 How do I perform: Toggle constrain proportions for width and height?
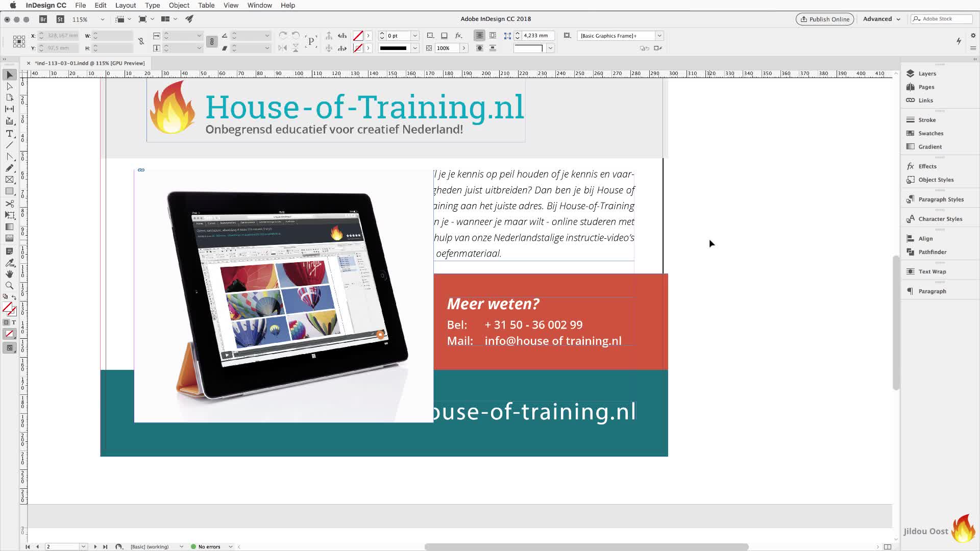[141, 41]
